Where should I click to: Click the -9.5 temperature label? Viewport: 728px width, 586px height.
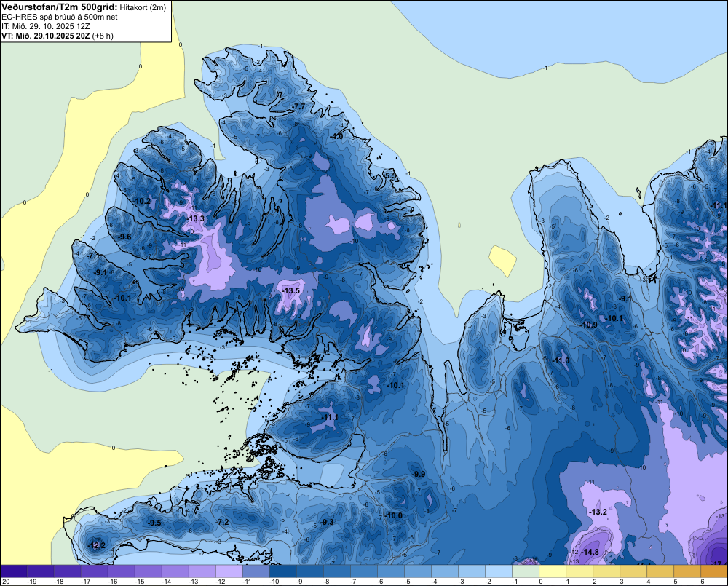pos(154,523)
